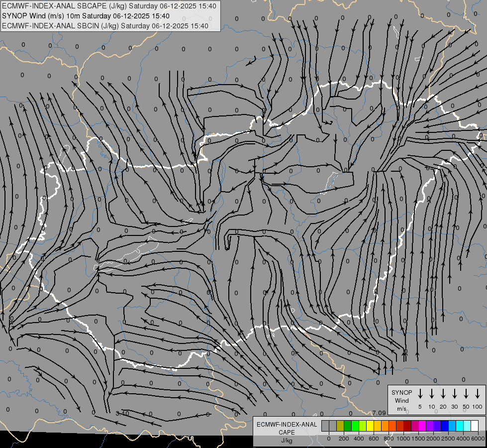This screenshot has height=448, width=487.
Task: Select the SBCIN title line
Action: coord(105,26)
